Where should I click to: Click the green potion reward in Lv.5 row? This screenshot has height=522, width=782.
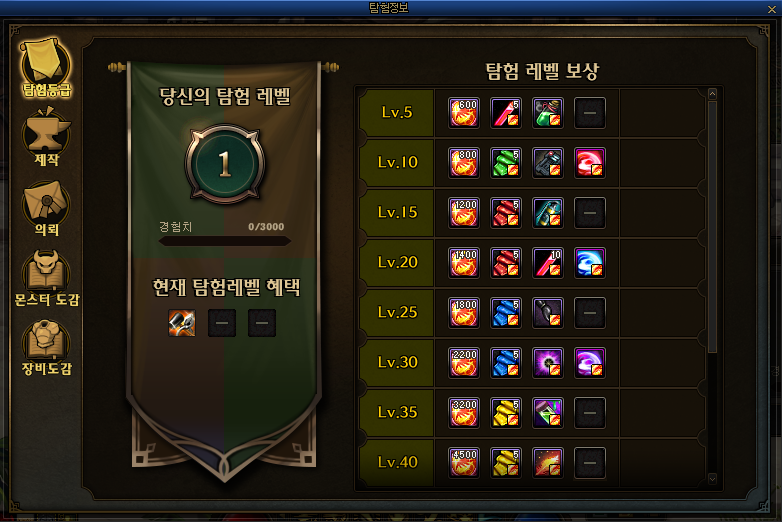click(548, 113)
